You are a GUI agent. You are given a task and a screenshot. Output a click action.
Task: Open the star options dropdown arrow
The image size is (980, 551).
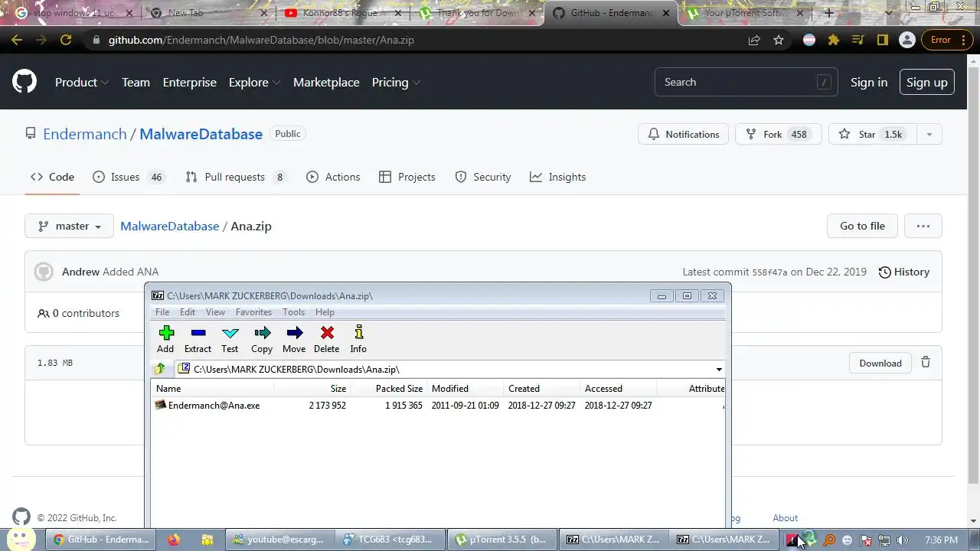929,134
